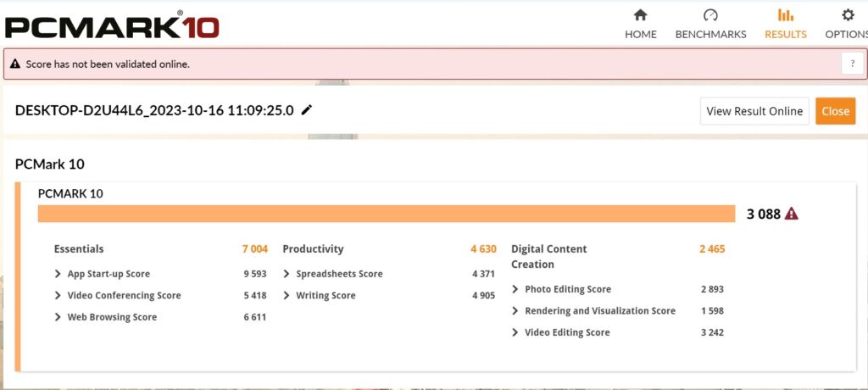Click the Spreadsheets value 4 371
The image size is (868, 390).
click(483, 274)
